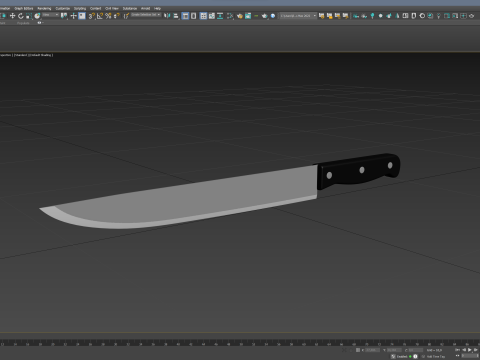Open the Help menu
Screen dimensions: 480x360
point(157,8)
